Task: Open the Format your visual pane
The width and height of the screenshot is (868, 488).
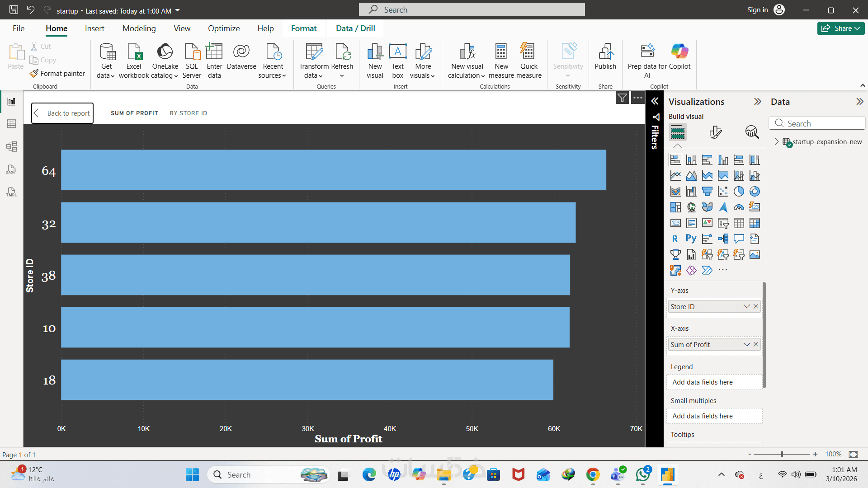Action: 715,132
